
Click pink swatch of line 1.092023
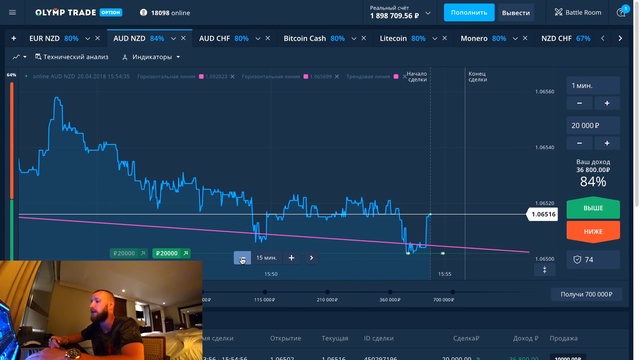[201, 76]
